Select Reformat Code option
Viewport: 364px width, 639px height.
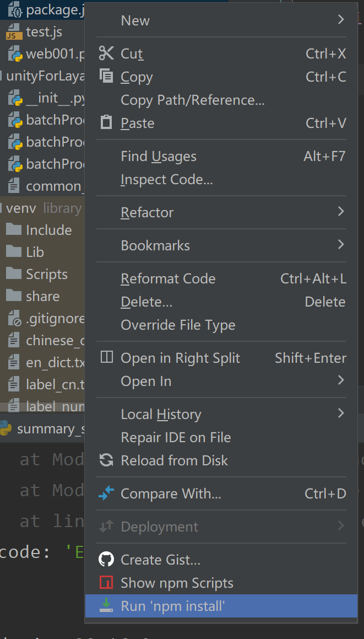coord(168,279)
